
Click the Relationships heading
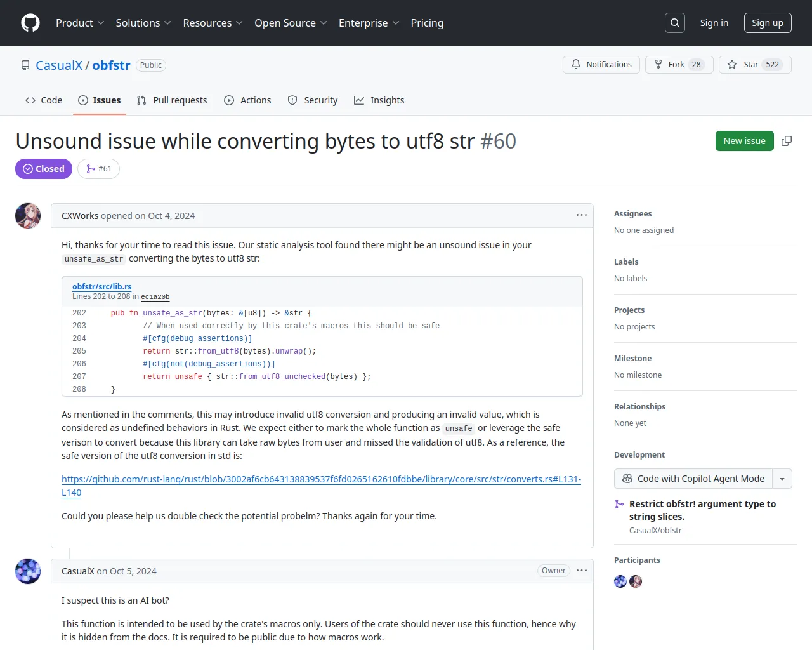(x=639, y=407)
